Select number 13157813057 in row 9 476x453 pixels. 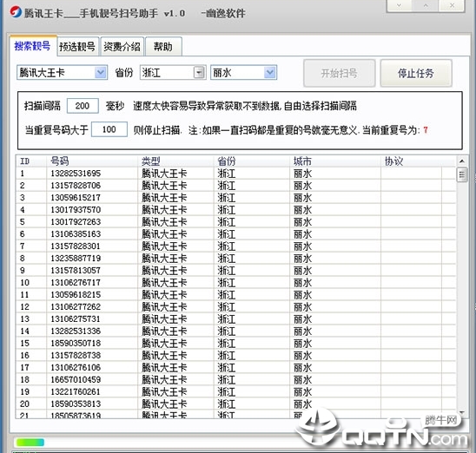point(76,271)
